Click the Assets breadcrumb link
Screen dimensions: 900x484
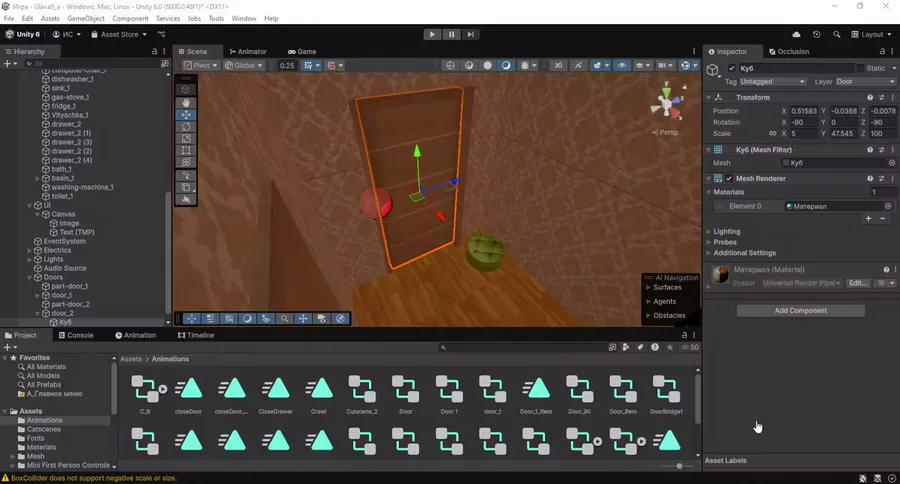coord(131,359)
